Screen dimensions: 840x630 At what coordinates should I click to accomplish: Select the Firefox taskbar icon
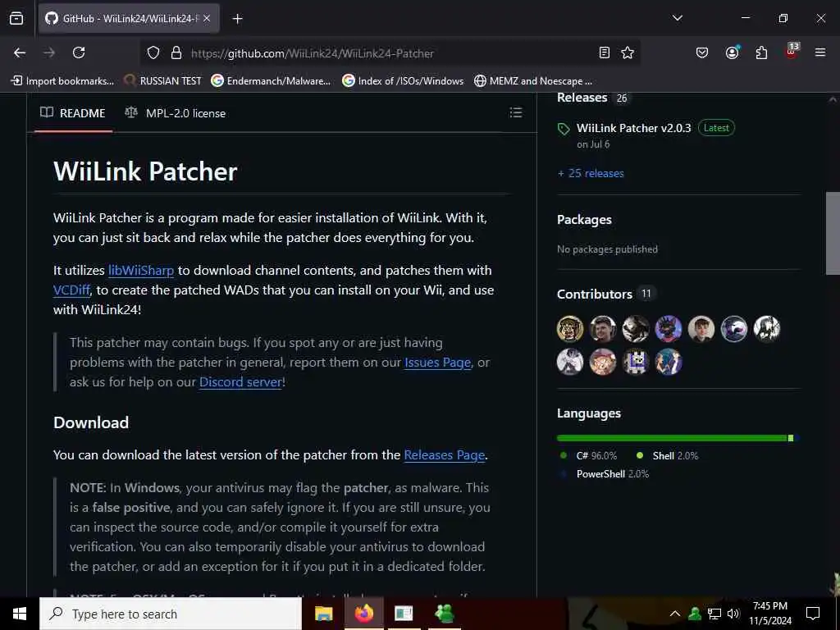tap(363, 614)
